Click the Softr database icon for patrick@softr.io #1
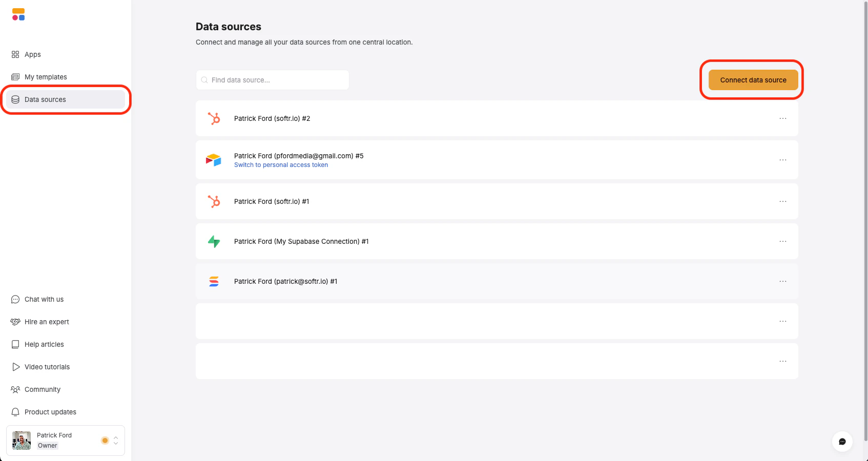 point(214,281)
